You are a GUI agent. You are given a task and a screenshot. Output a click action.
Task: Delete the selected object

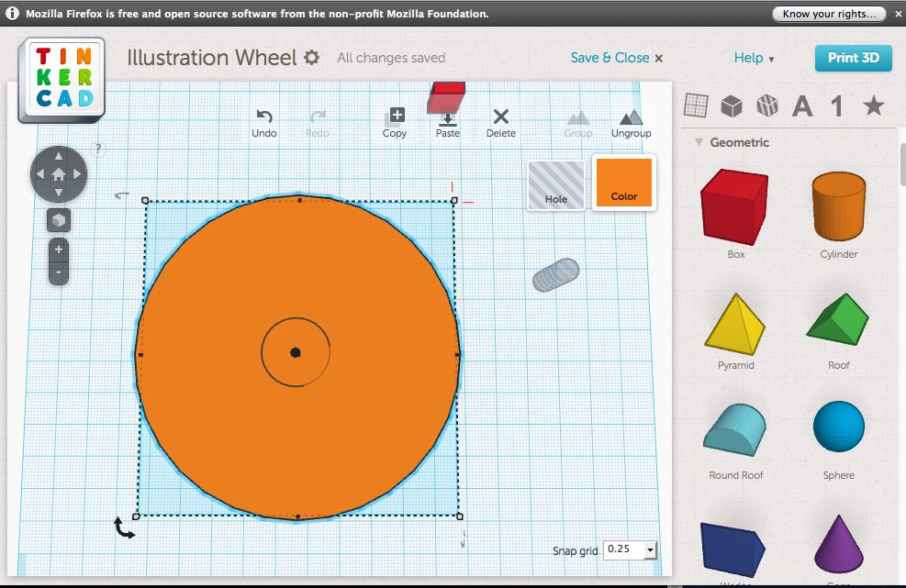point(501,124)
